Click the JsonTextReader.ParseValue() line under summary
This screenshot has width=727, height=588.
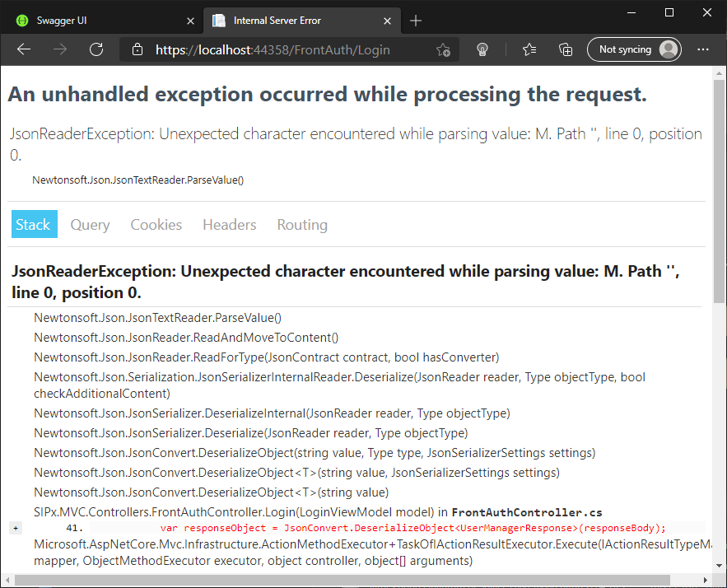137,180
